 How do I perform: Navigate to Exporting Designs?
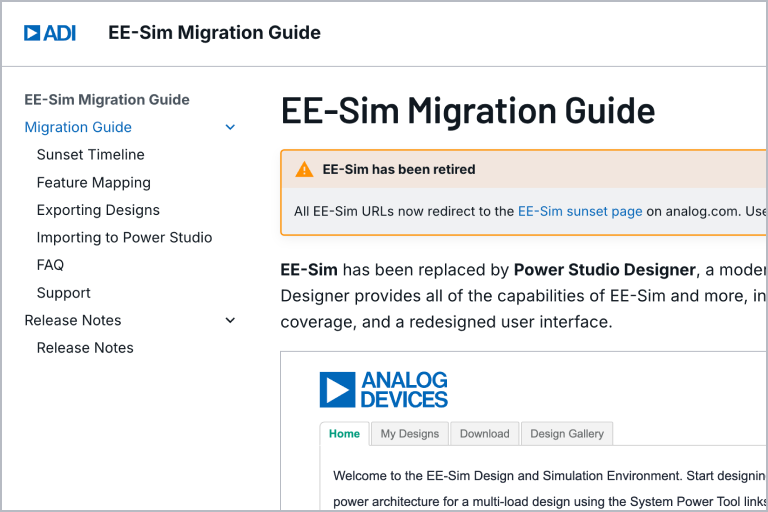pos(98,210)
